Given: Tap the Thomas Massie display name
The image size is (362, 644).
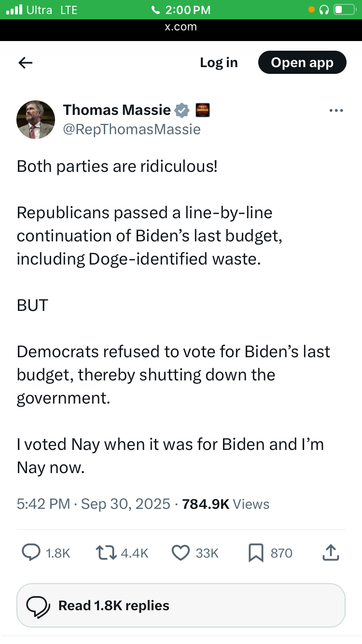Looking at the screenshot, I should (x=117, y=110).
